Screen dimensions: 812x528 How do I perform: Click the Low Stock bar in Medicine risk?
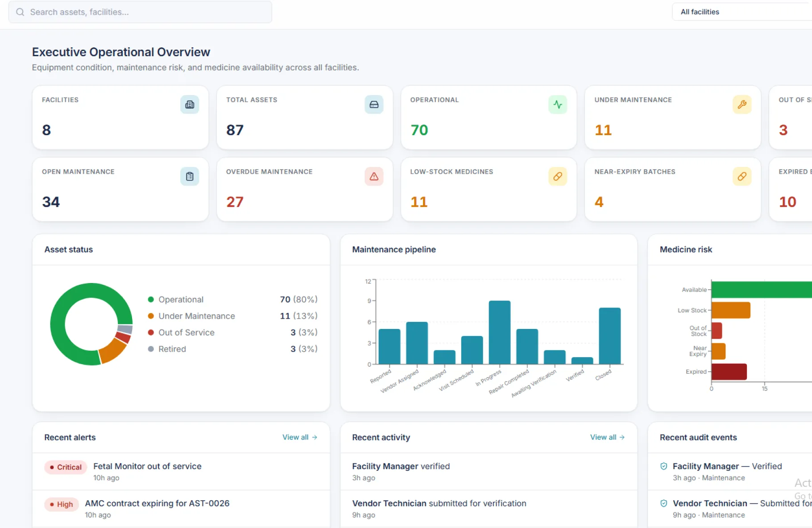pyautogui.click(x=731, y=310)
